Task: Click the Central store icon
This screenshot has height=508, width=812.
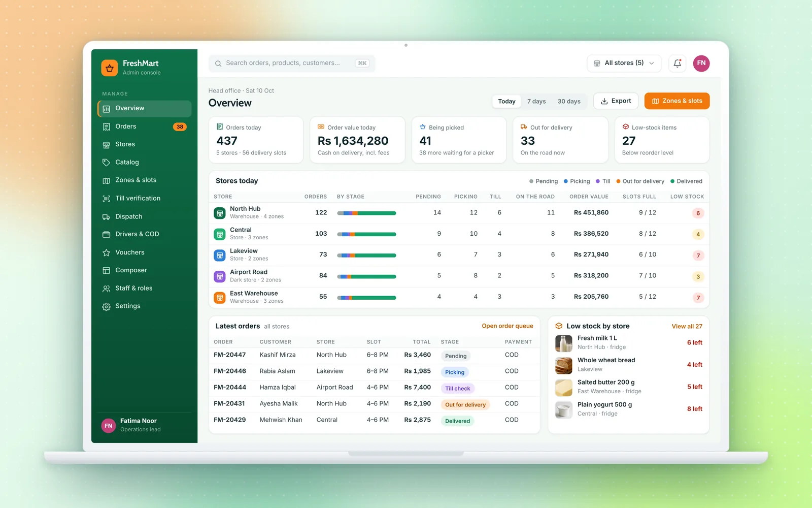Action: [x=220, y=234]
